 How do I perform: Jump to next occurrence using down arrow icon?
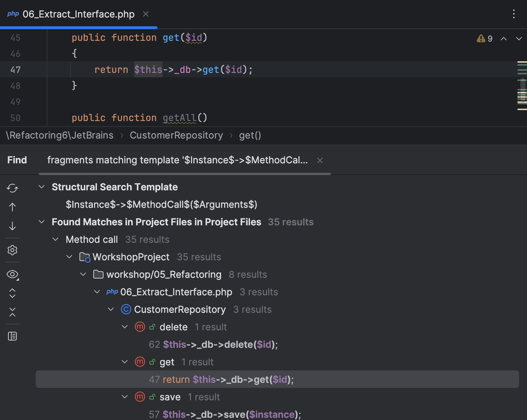click(x=12, y=226)
